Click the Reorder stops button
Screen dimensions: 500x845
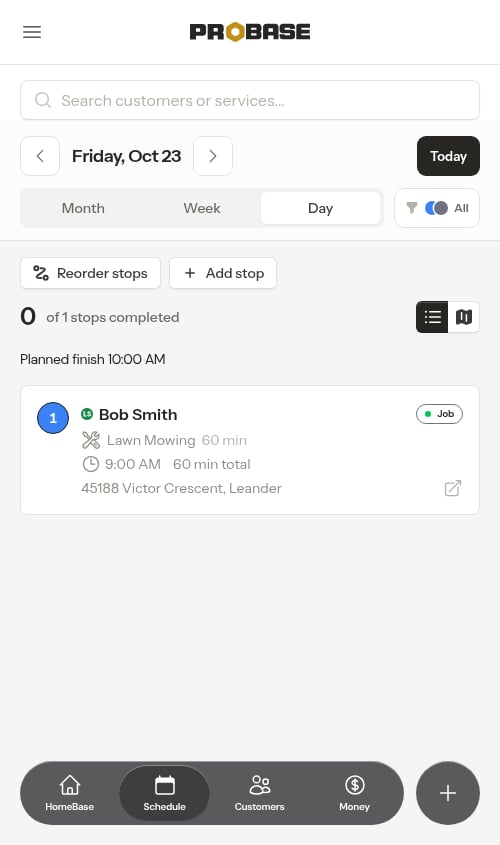pos(91,273)
